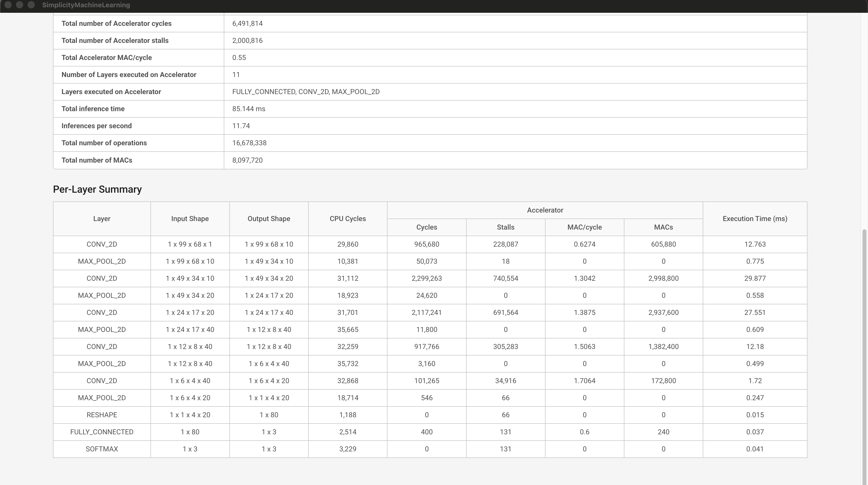The width and height of the screenshot is (868, 485).
Task: Click the 'Per-Layer Summary' heading
Action: (x=97, y=189)
